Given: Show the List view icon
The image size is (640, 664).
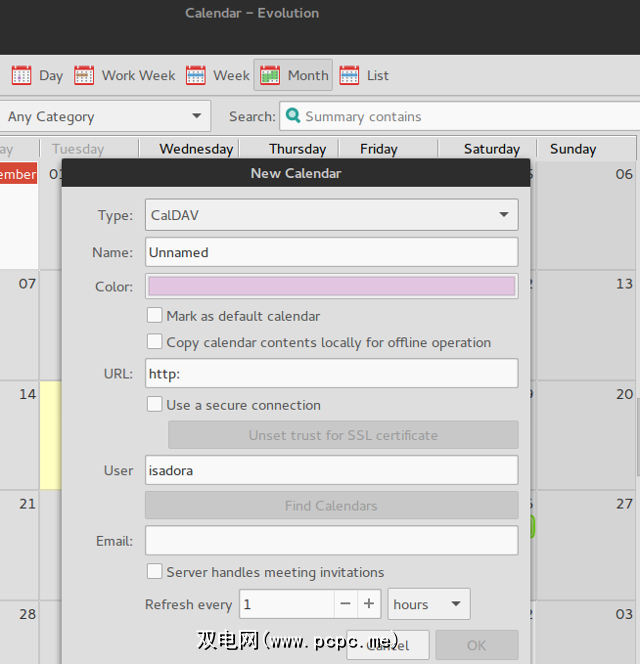Looking at the screenshot, I should pyautogui.click(x=349, y=75).
